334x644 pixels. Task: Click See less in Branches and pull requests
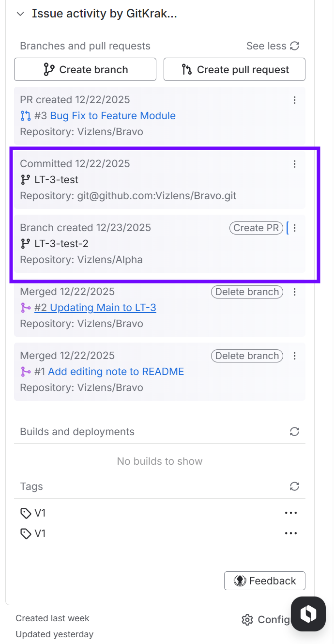click(266, 46)
